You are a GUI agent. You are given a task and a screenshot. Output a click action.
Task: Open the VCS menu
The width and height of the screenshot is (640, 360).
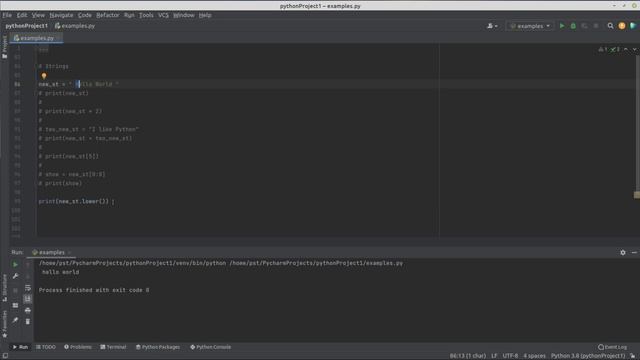click(163, 15)
